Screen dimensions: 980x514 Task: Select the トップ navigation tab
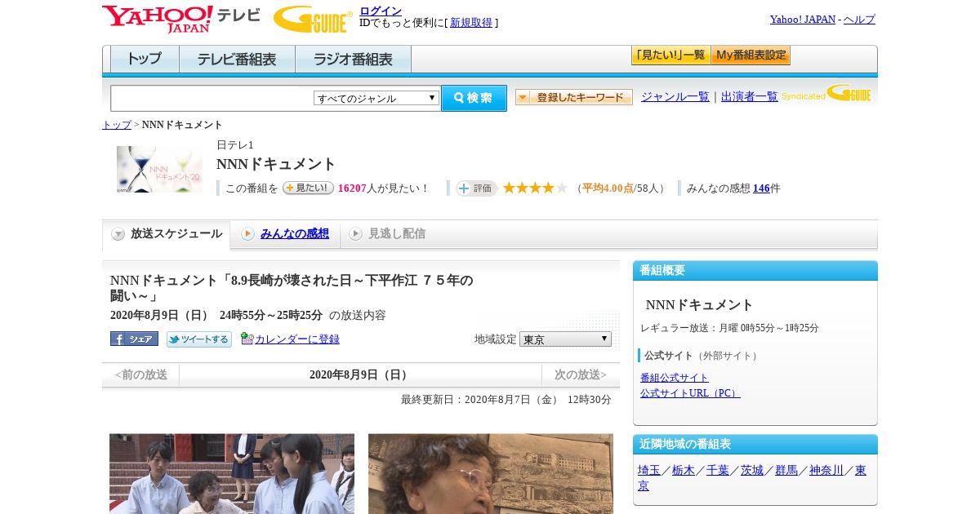(145, 60)
